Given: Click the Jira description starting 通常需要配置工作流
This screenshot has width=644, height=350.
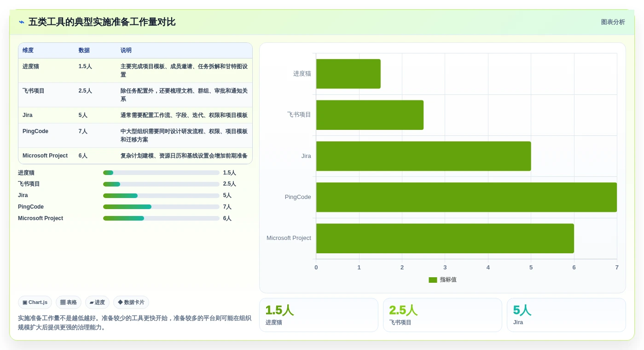Looking at the screenshot, I should coord(184,115).
